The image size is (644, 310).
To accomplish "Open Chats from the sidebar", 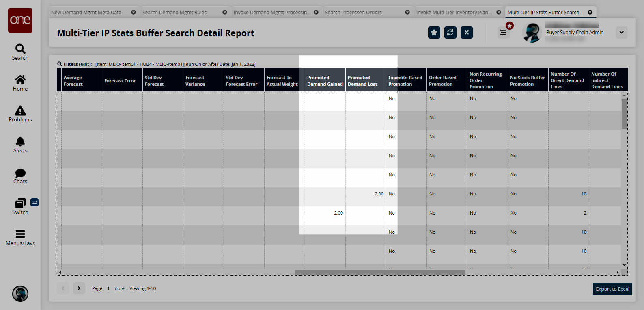I will [20, 176].
